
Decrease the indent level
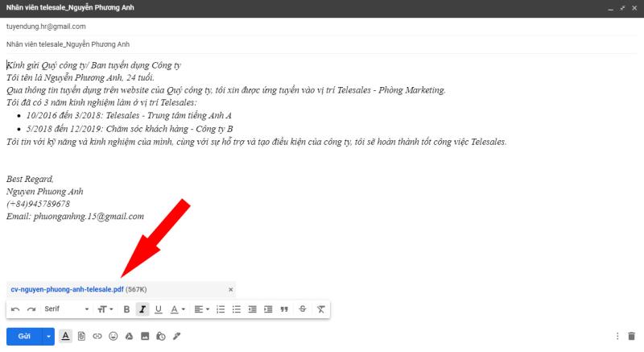click(252, 309)
